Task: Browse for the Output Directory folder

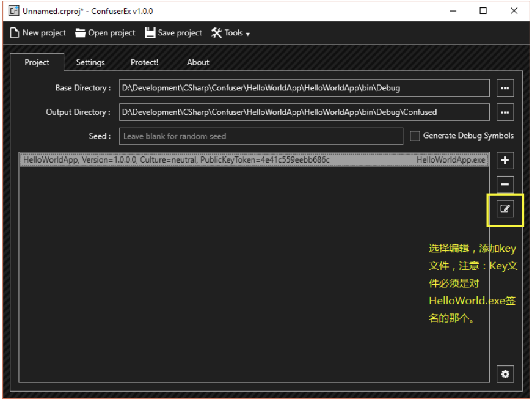Action: coord(505,112)
